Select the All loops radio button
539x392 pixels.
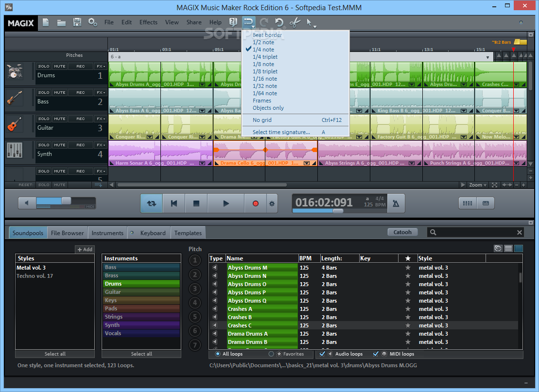pyautogui.click(x=218, y=354)
